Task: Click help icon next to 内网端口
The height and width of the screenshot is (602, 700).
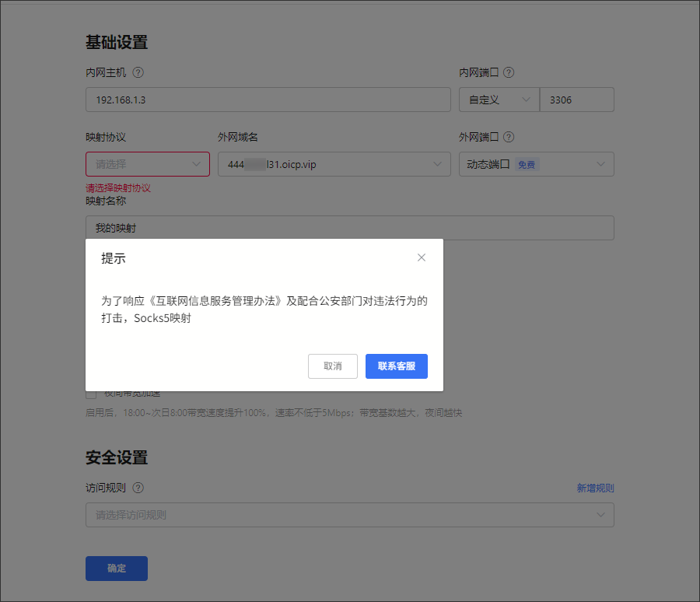Action: 509,72
